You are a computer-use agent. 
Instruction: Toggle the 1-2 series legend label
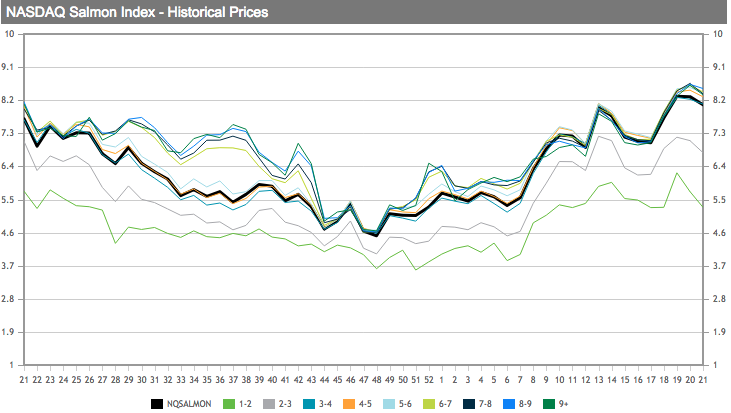[245, 404]
